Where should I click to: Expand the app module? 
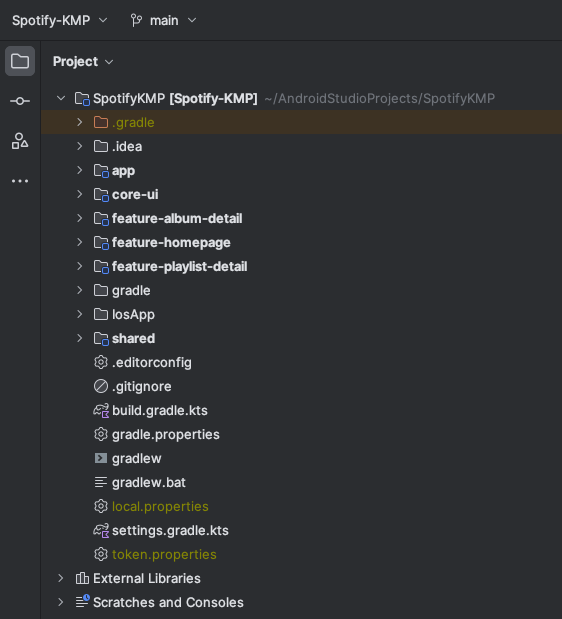[79, 170]
